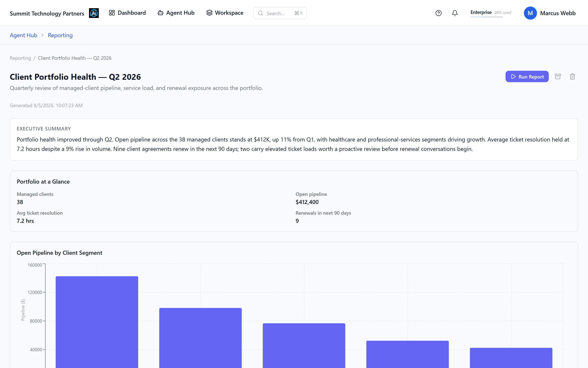Click the Run Report button
Viewport: 588px width, 368px height.
[527, 76]
